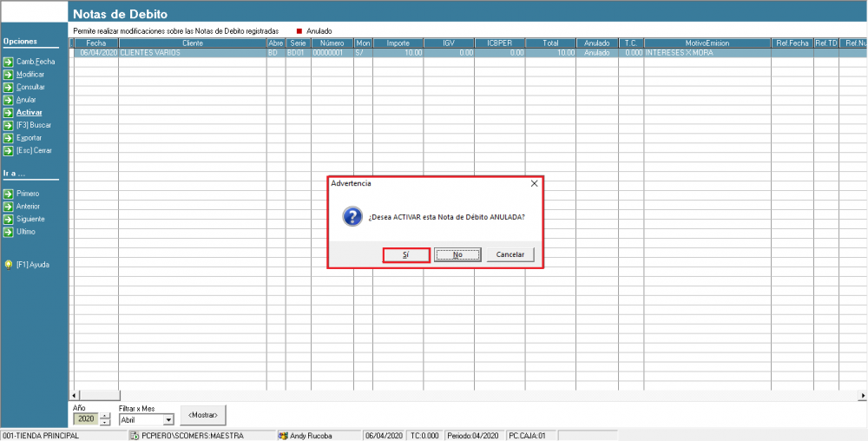Click the Modificar arrow icon
Image resolution: width=868 pixels, height=441 pixels.
click(8, 74)
